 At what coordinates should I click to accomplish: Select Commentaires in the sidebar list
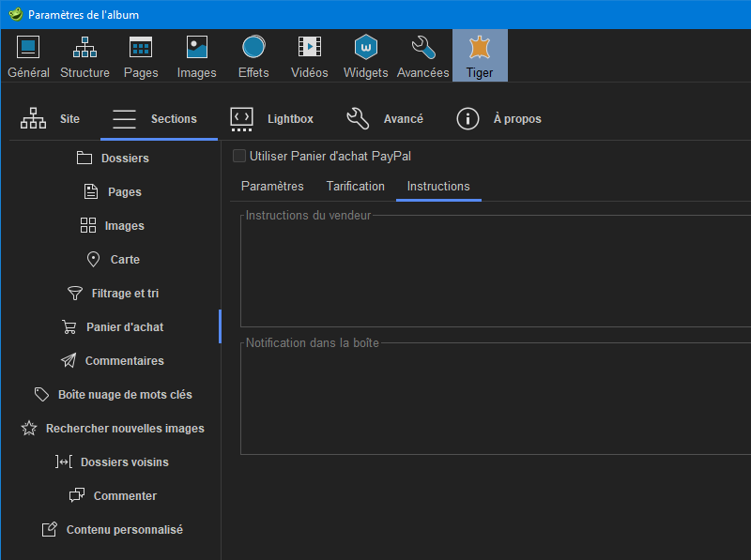113,361
